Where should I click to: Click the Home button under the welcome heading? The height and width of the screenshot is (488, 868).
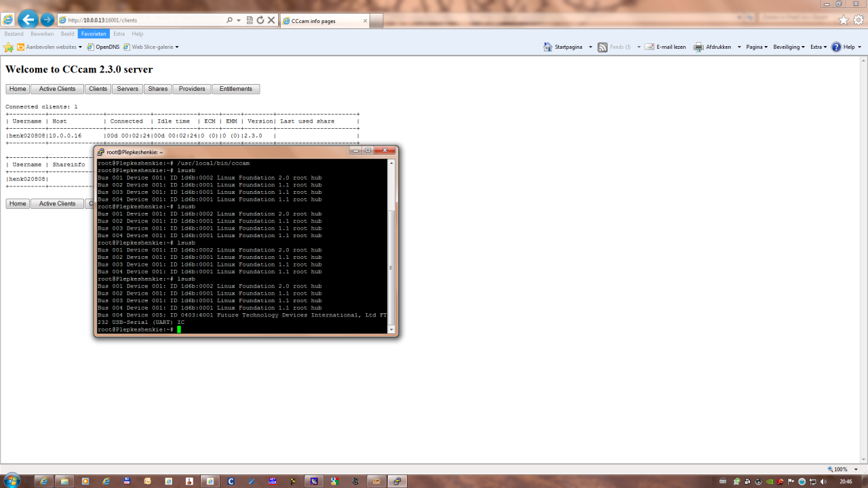(x=18, y=89)
